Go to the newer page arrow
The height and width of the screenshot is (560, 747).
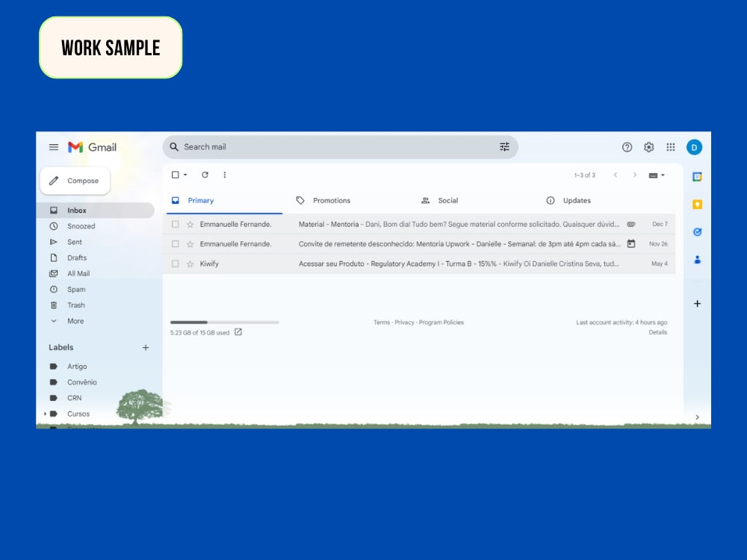(616, 175)
